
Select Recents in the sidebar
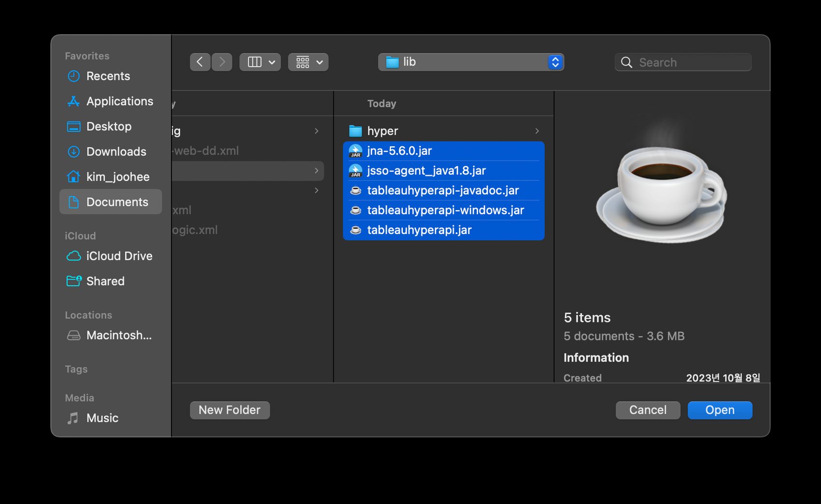(108, 76)
